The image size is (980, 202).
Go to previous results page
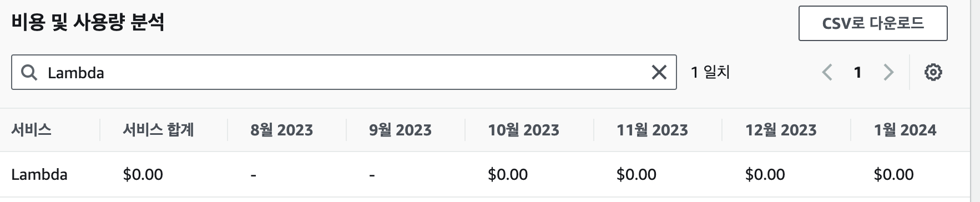(x=827, y=72)
